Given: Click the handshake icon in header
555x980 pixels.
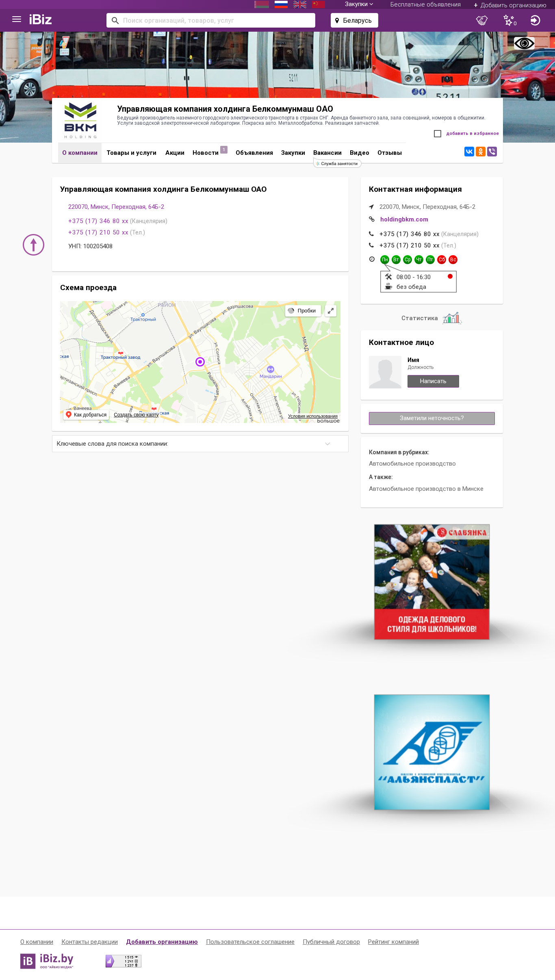Looking at the screenshot, I should click(481, 20).
